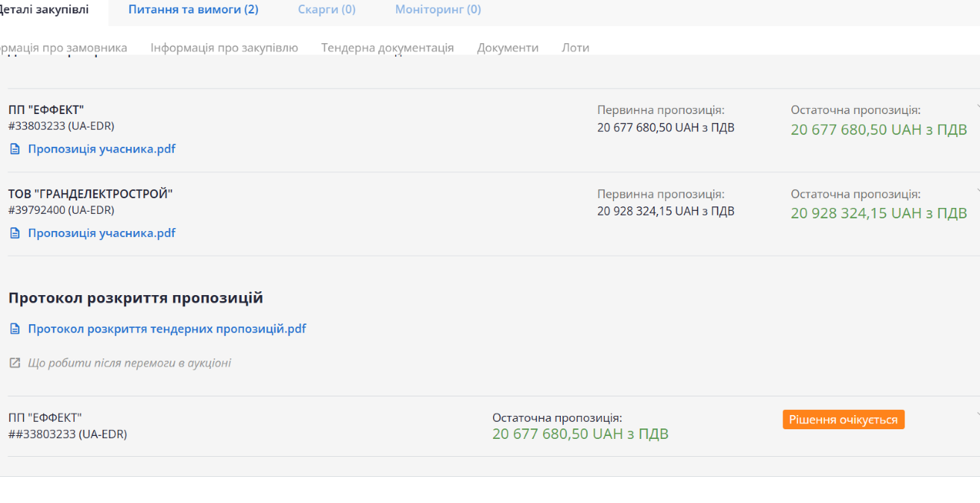980x503 pixels.
Task: Open ПП "ЕФФЕКТ" Пропозиція учасника.pdf link
Action: [101, 149]
